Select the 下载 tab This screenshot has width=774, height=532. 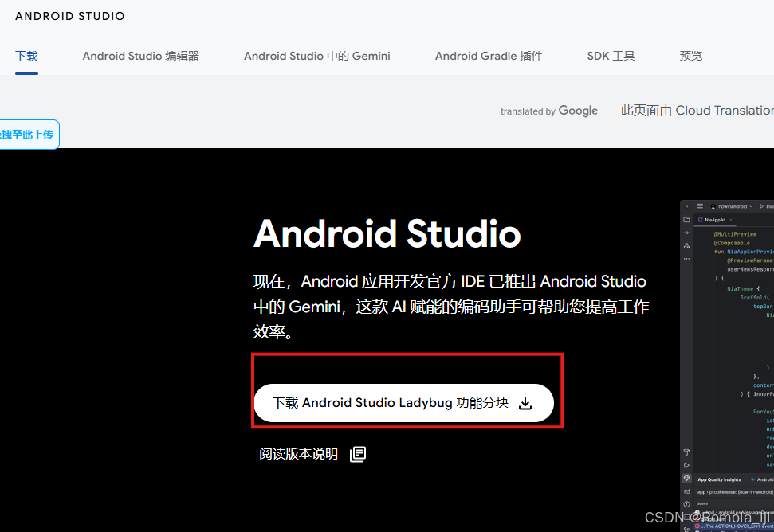(26, 56)
